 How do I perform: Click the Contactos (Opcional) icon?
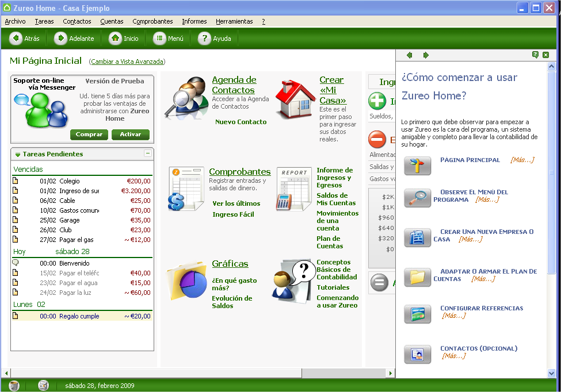tap(418, 355)
